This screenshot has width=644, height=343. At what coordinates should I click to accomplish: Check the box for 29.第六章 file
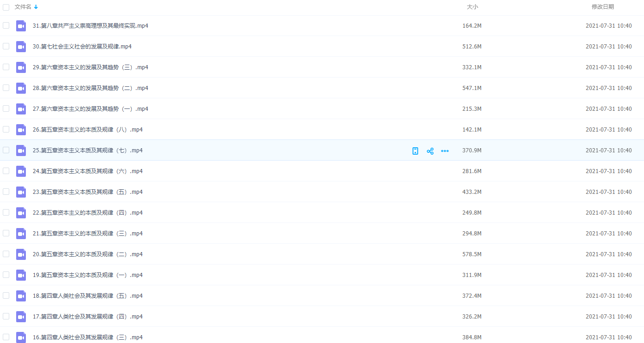pos(6,67)
